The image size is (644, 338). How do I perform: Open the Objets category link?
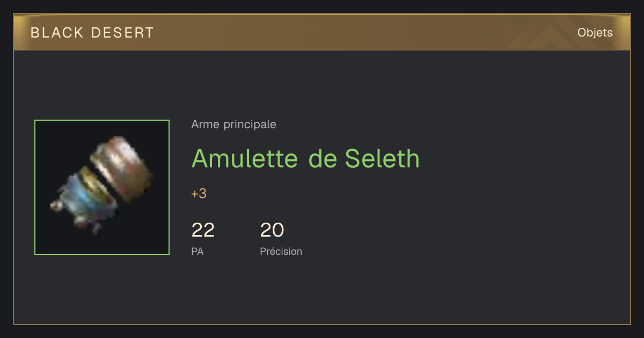pyautogui.click(x=595, y=33)
